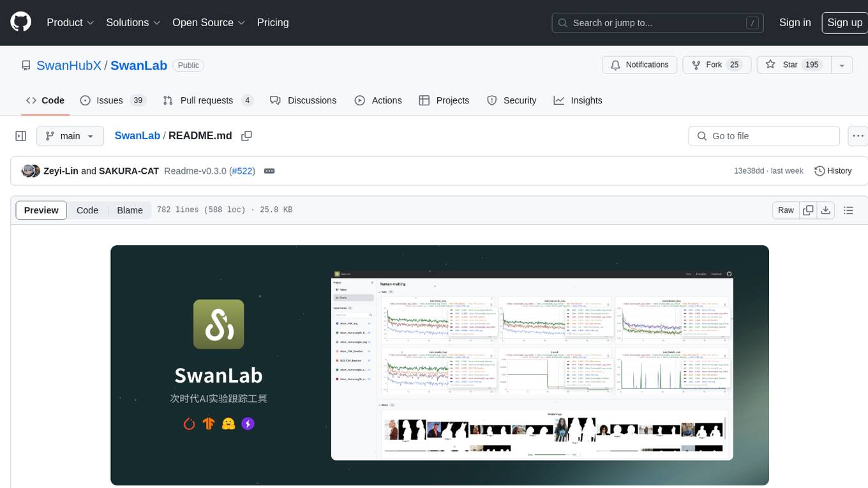
Task: Open the SwanLab banner image
Action: [x=440, y=365]
